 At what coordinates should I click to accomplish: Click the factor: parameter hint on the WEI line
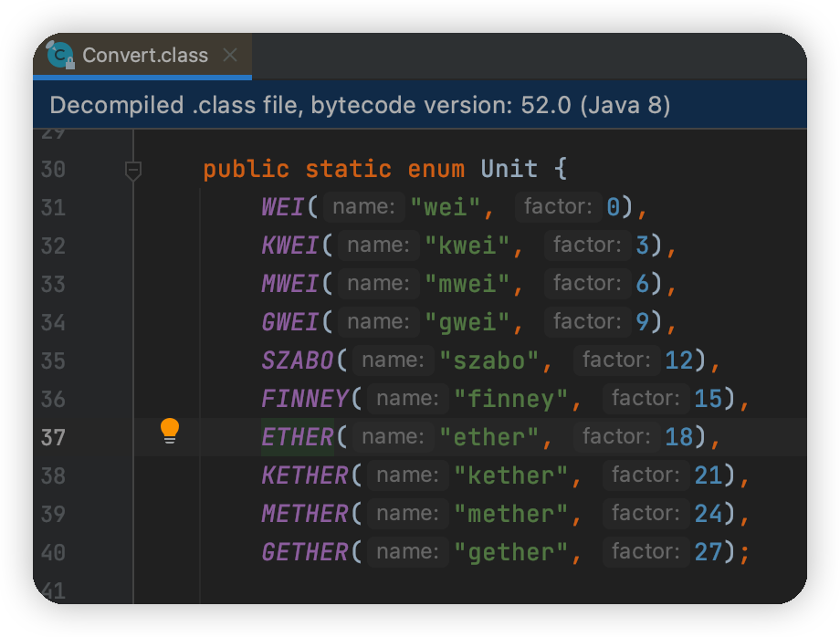point(558,206)
